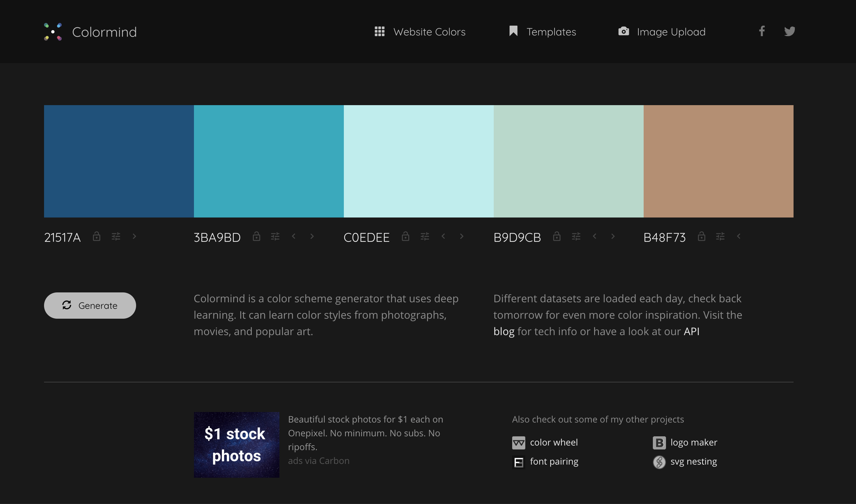Open the Onepixel stock photos ad text
The width and height of the screenshot is (856, 504).
[366, 433]
